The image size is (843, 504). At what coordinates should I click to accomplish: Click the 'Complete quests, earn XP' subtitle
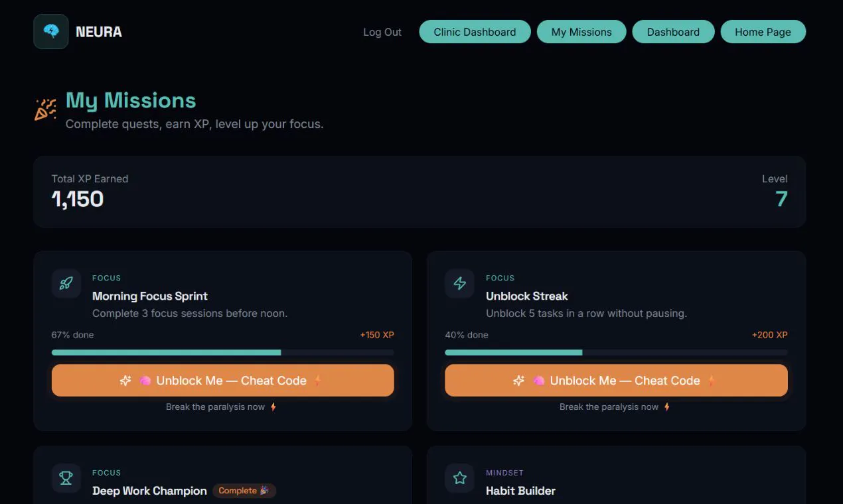[194, 124]
